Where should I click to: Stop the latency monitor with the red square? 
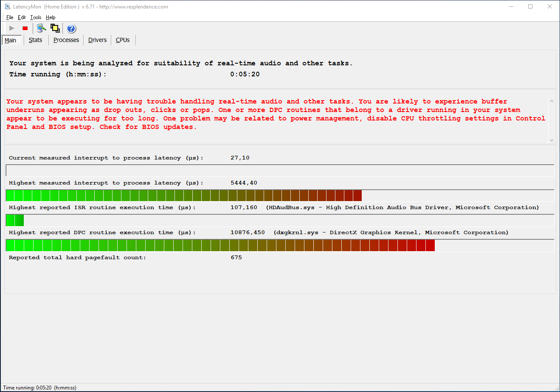click(x=25, y=28)
